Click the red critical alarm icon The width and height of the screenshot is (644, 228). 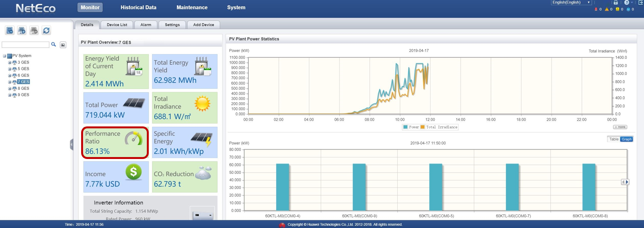click(x=596, y=9)
